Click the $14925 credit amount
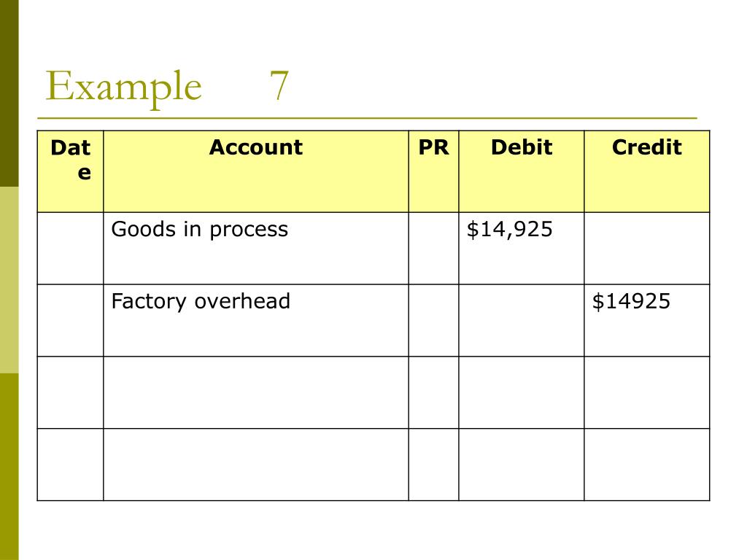Screen dimensions: 747x560 (631, 301)
